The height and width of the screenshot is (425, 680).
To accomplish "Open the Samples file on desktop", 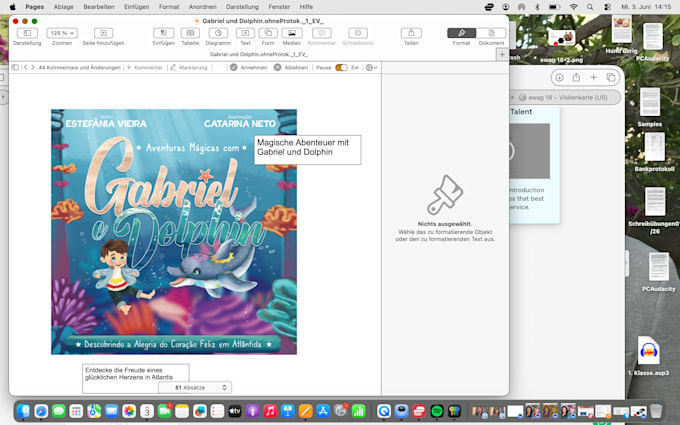I will [x=650, y=107].
